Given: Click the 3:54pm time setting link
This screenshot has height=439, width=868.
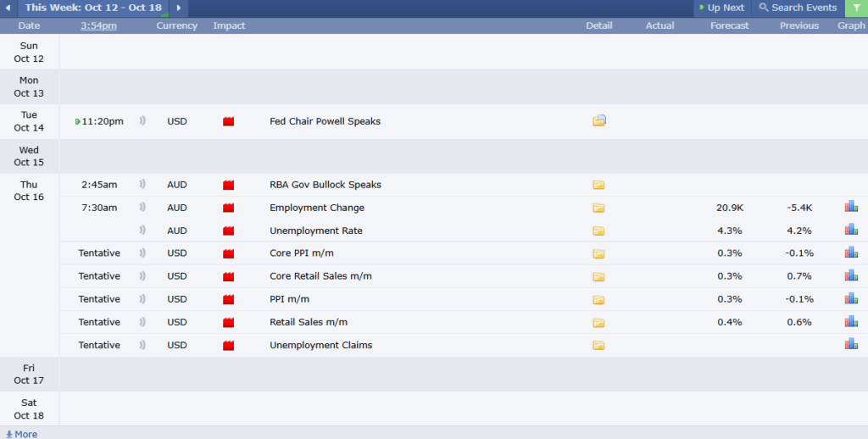Looking at the screenshot, I should 98,25.
